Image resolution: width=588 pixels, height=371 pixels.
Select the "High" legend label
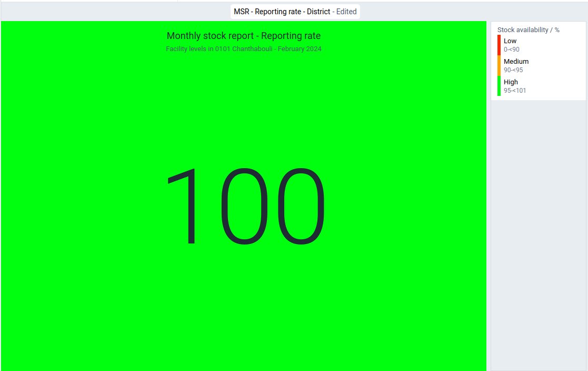click(511, 82)
